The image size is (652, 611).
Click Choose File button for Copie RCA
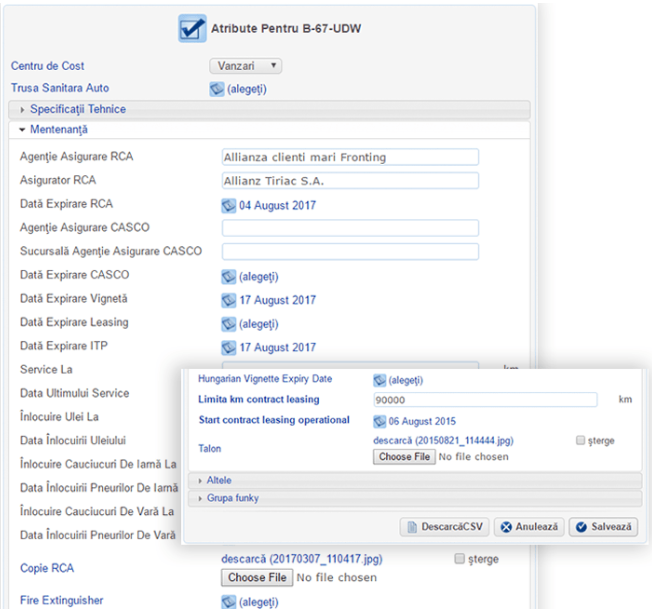(x=258, y=577)
